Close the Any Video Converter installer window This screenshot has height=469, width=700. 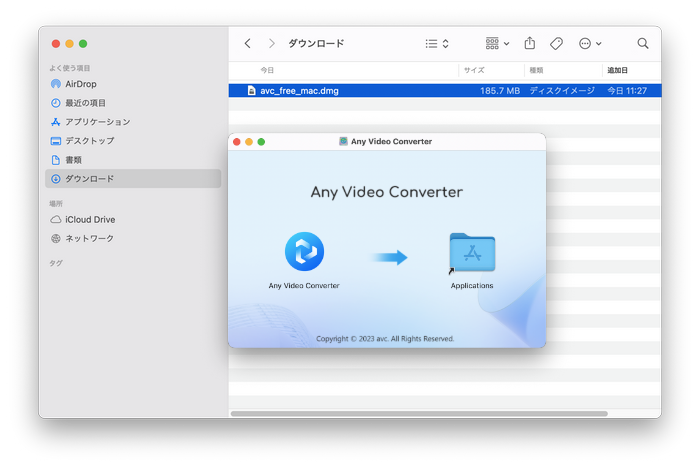[x=237, y=142]
